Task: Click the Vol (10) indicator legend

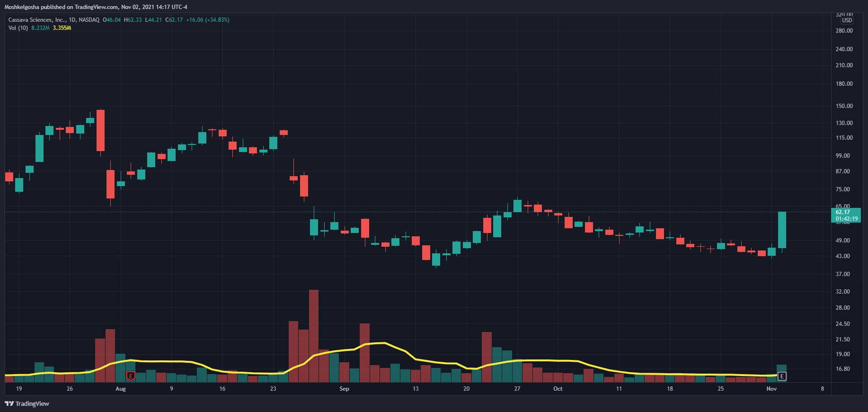Action: (18, 28)
